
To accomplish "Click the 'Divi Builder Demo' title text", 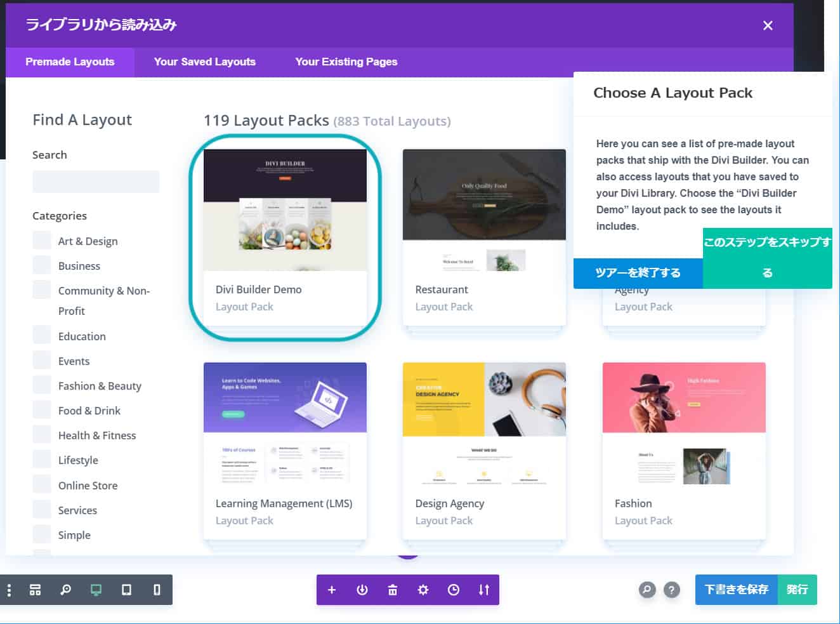I will [259, 289].
